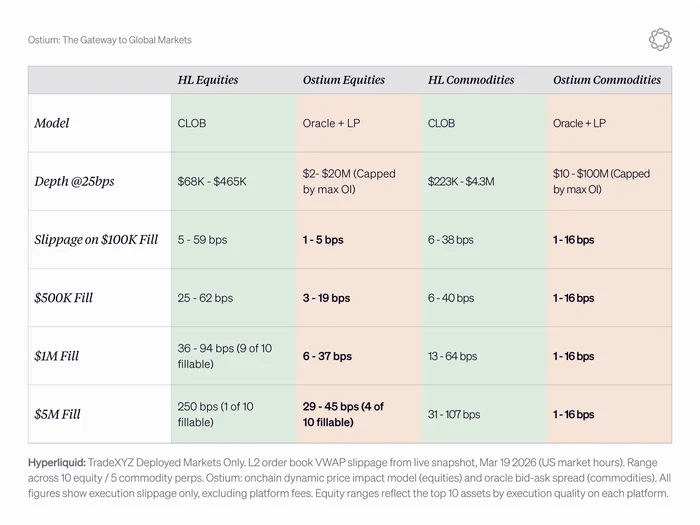Image resolution: width=700 pixels, height=525 pixels.
Task: Select the 'Ostium Equities' column header
Action: click(x=344, y=80)
